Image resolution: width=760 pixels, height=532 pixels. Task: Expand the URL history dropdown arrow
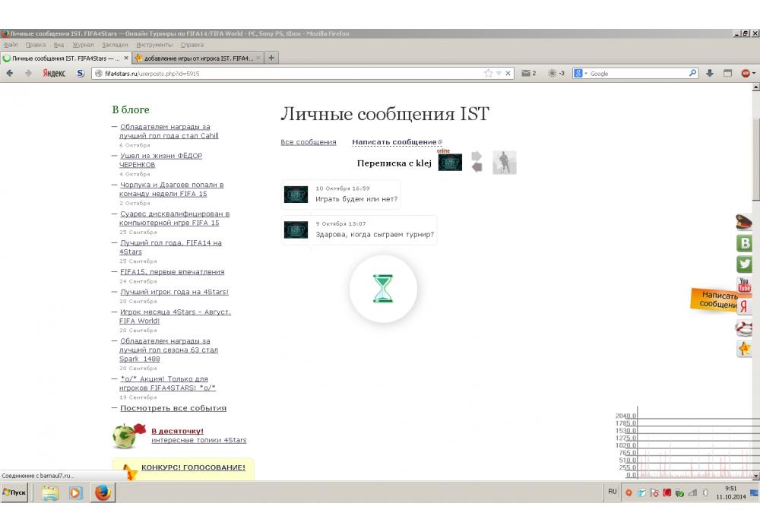(499, 74)
